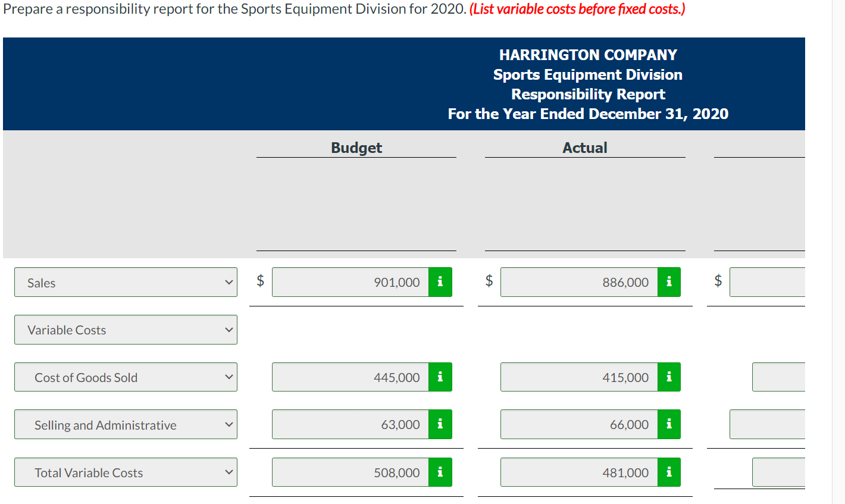This screenshot has height=504, width=845.
Task: Click the budget Sales amount field
Action: (x=351, y=282)
